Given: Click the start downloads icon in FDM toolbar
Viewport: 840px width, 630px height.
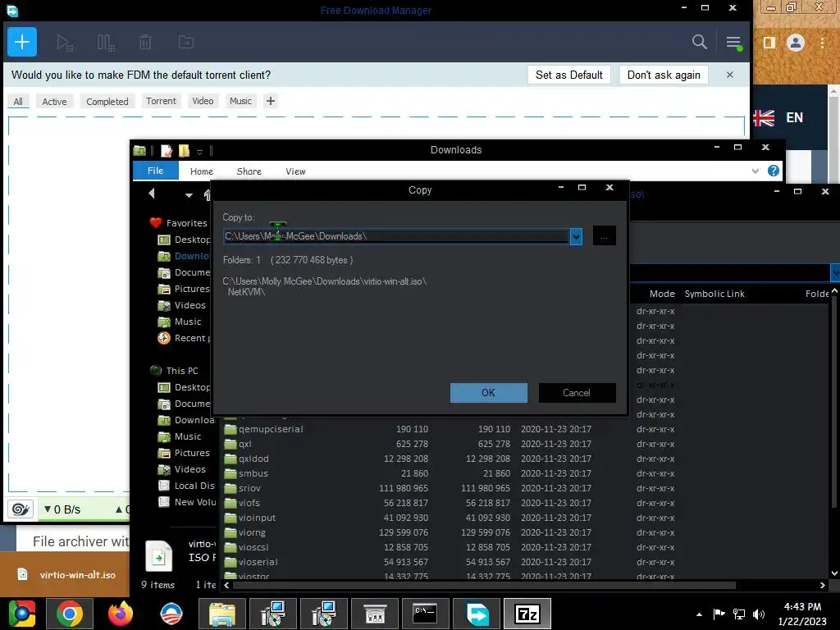Looking at the screenshot, I should coord(65,43).
